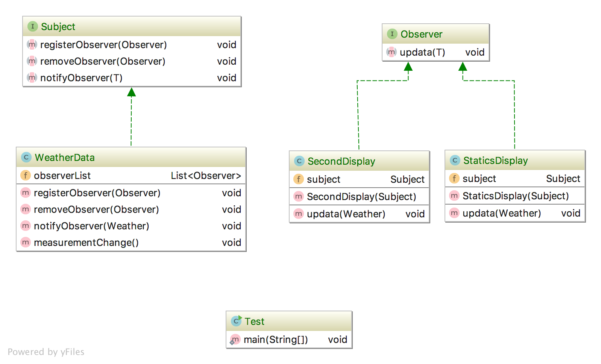Click the Subject type label in SecondDisplay
This screenshot has height=364, width=601.
click(x=407, y=179)
